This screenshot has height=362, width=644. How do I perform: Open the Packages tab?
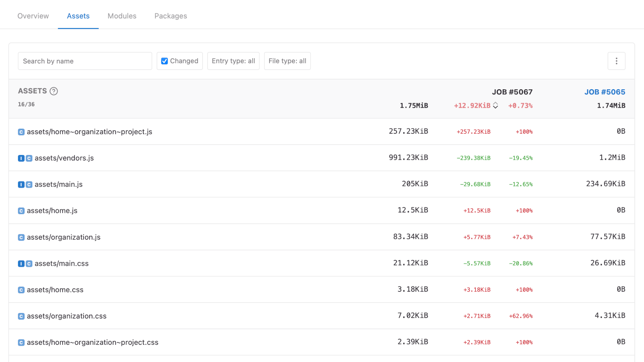171,16
